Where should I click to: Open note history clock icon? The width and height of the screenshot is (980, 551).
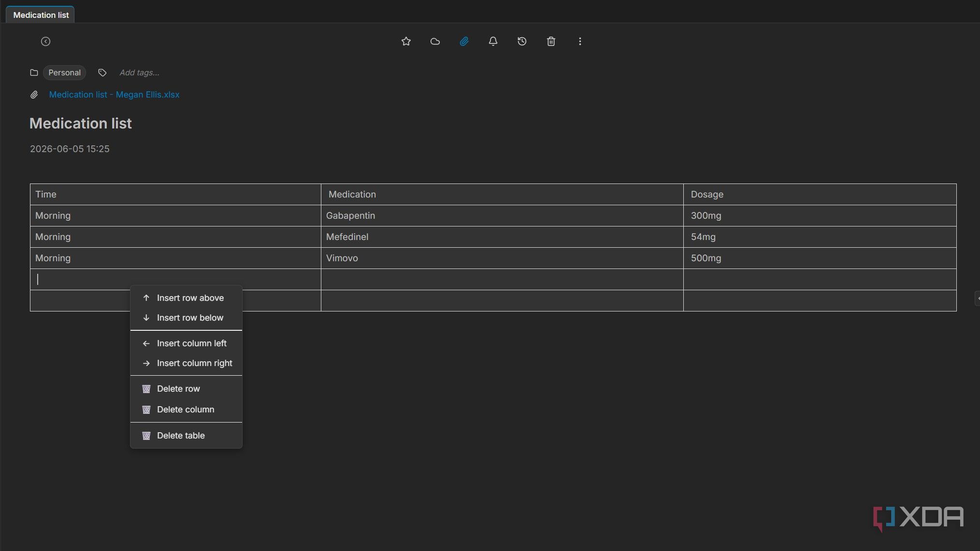coord(522,42)
